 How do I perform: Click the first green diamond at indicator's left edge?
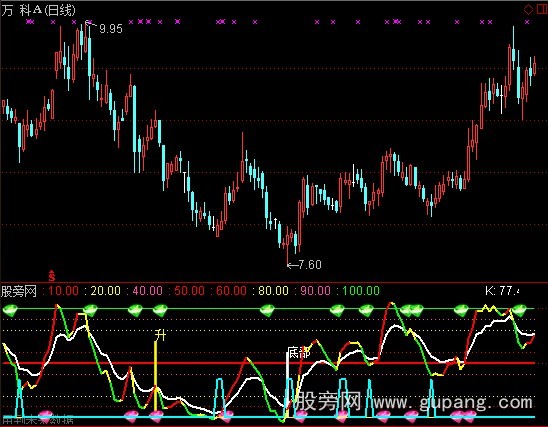10,310
